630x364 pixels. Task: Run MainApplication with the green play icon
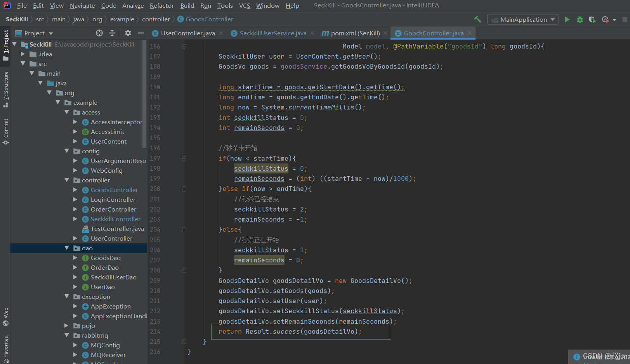[567, 19]
